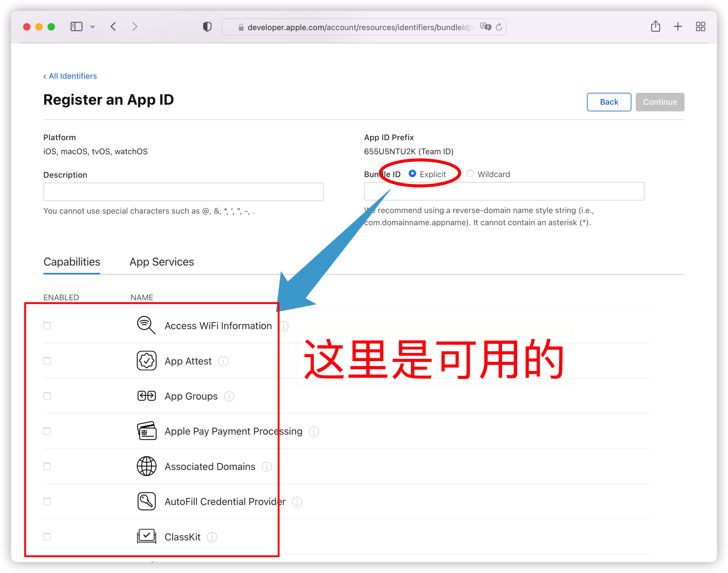Enable Access WiFi Information checkbox
Screen dimensions: 728x573
point(47,326)
